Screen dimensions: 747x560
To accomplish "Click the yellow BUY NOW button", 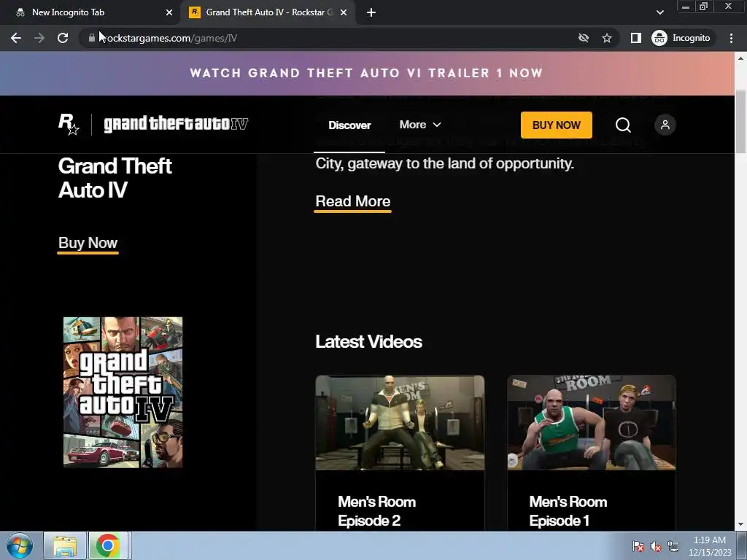I will pos(557,125).
